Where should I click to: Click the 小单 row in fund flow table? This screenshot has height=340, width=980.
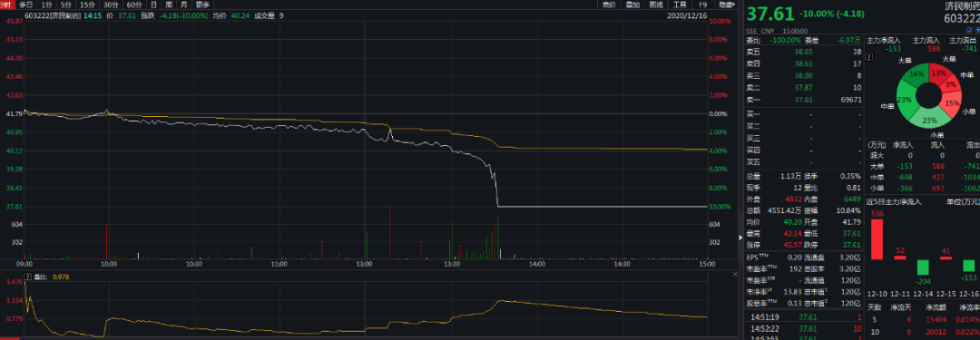[923, 187]
